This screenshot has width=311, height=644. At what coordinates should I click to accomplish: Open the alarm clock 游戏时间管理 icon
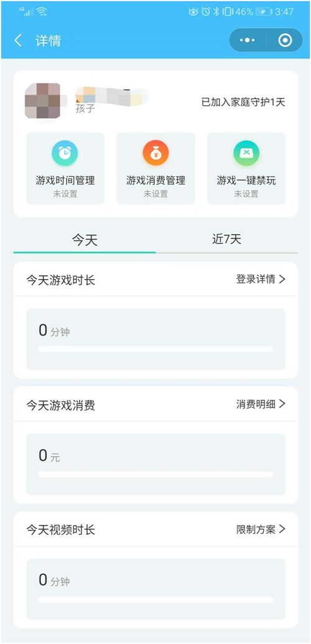(x=65, y=153)
